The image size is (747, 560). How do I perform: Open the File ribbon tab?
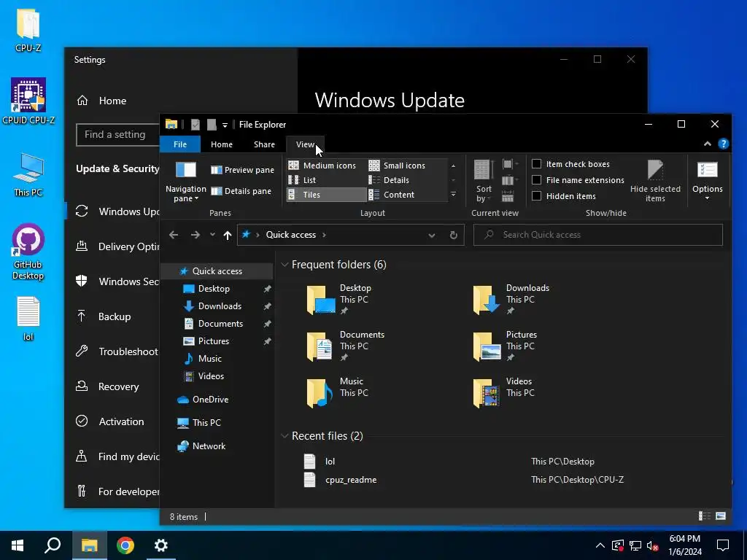point(180,144)
